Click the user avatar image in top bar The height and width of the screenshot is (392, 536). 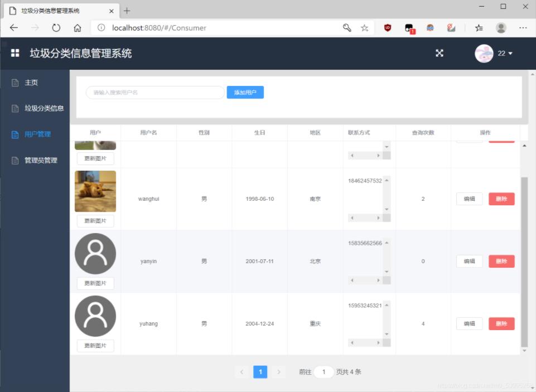484,54
